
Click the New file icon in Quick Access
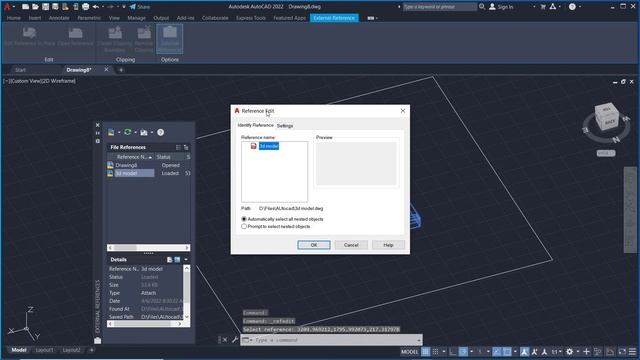point(25,7)
